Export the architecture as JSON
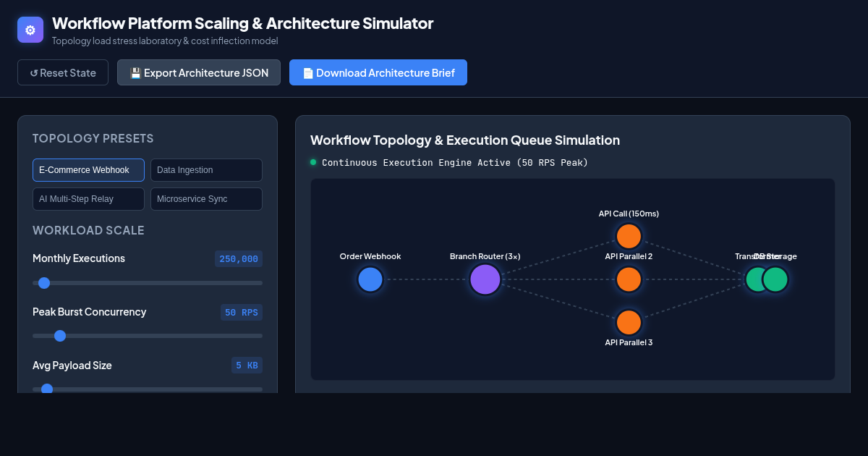Image resolution: width=868 pixels, height=456 pixels. click(199, 72)
